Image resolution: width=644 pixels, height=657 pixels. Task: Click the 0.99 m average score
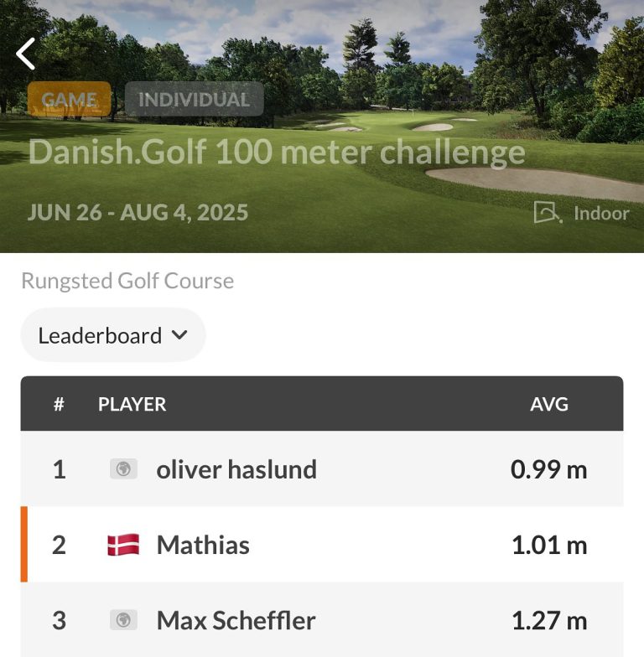(x=548, y=469)
